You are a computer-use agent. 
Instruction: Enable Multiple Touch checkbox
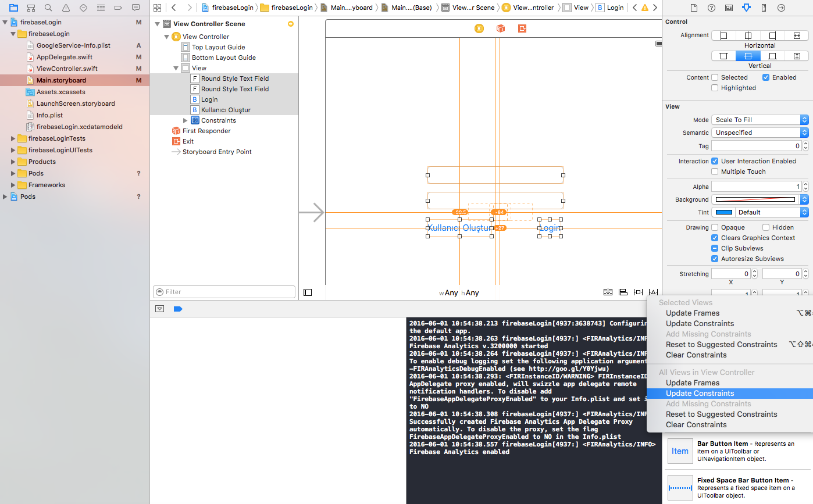[715, 171]
